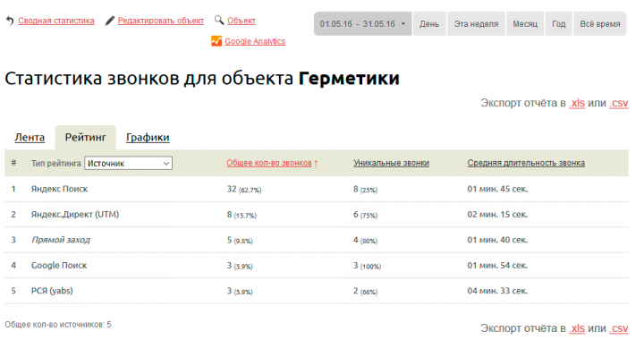Click the 3 (100%) unique calls value
Image resolution: width=644 pixels, height=340 pixels.
coord(368,266)
